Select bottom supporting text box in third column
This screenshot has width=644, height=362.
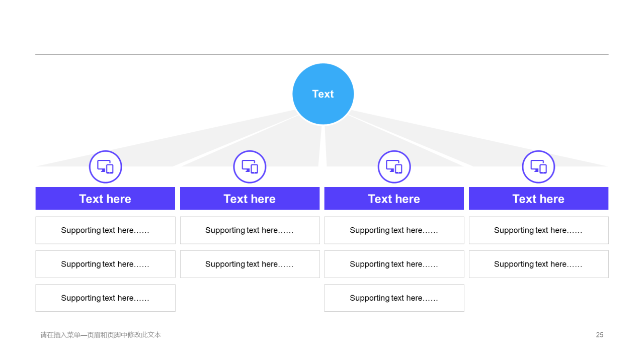tap(394, 298)
